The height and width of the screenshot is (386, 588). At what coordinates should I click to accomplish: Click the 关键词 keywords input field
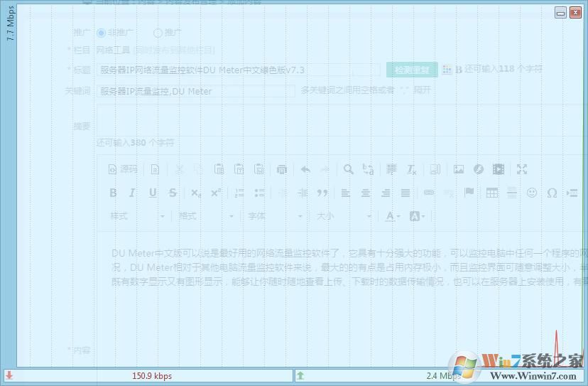click(196, 91)
